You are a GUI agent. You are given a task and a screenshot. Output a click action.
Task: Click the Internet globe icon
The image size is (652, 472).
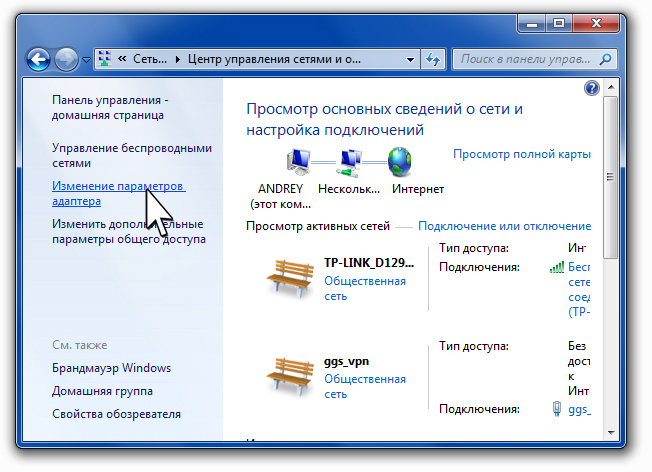pyautogui.click(x=400, y=162)
